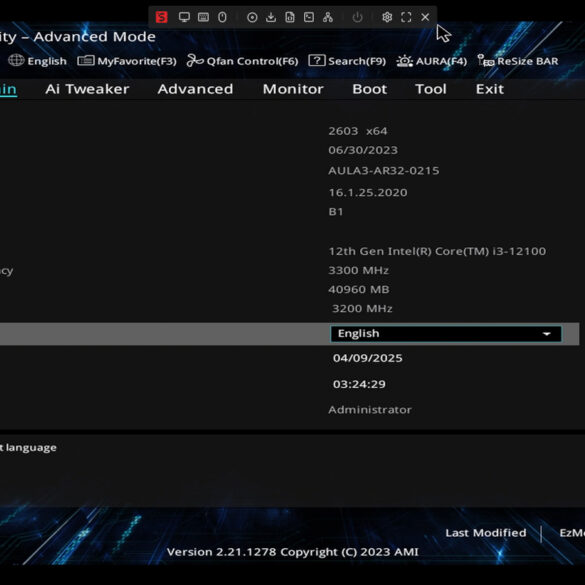
Task: Click the Administrator access level value
Action: [370, 410]
